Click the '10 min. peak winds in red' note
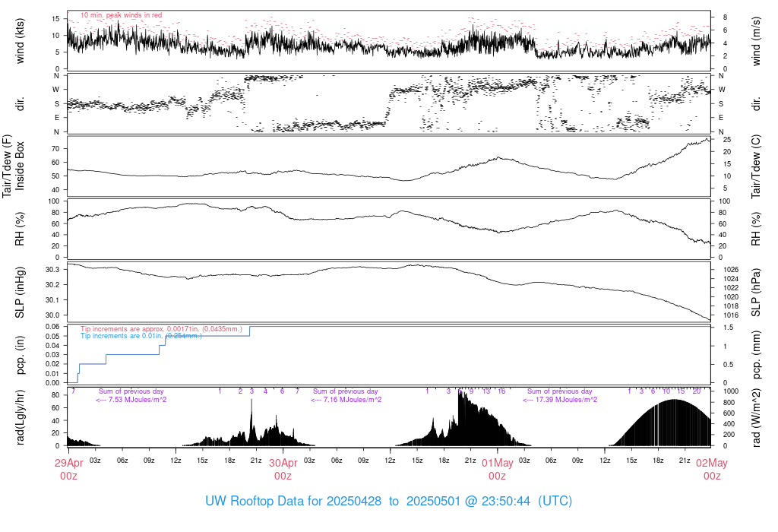The height and width of the screenshot is (532, 778). click(x=121, y=15)
